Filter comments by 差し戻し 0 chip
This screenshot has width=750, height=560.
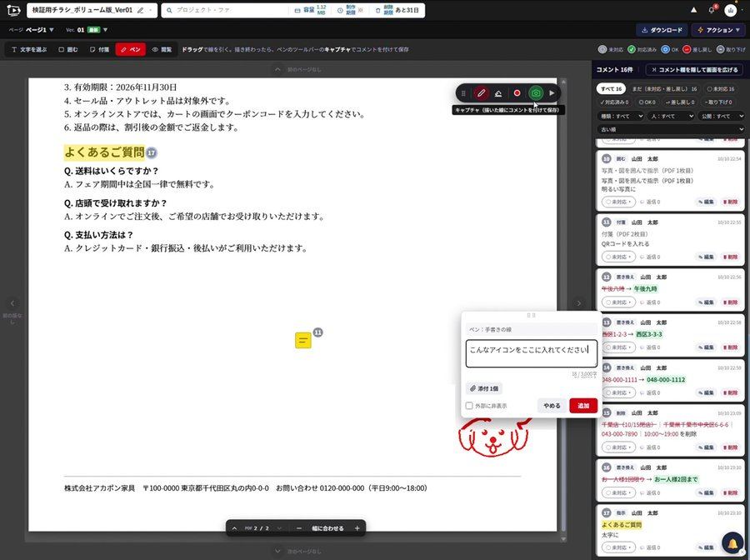680,102
